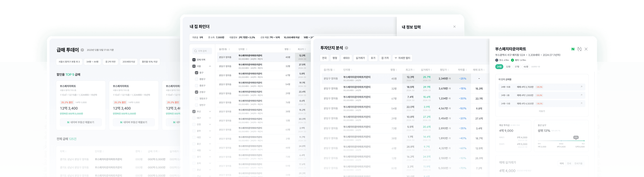Click the 할인율 15% 이상 filter chip
Image resolution: width=644 pixels, height=177 pixels.
[x=149, y=62]
